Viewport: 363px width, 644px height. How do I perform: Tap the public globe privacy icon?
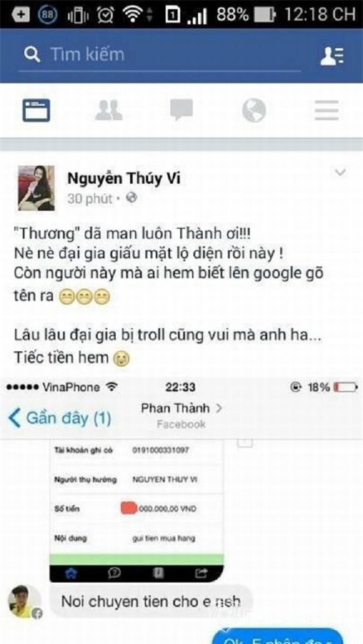(131, 198)
